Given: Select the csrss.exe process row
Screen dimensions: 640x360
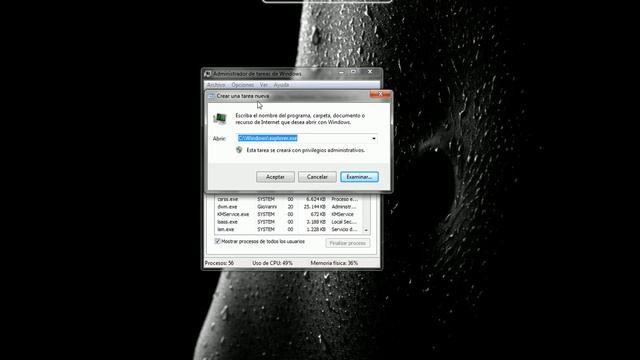Looking at the screenshot, I should tap(289, 199).
